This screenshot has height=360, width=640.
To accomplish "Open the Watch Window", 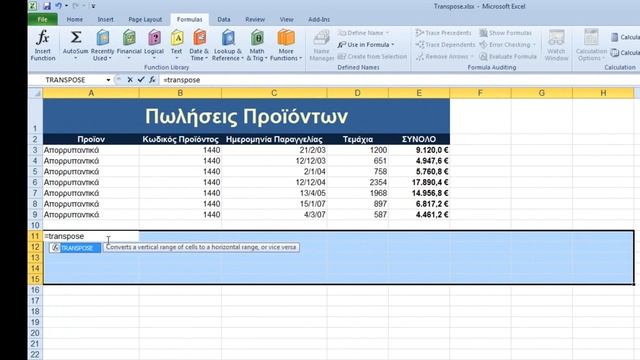I will click(556, 46).
